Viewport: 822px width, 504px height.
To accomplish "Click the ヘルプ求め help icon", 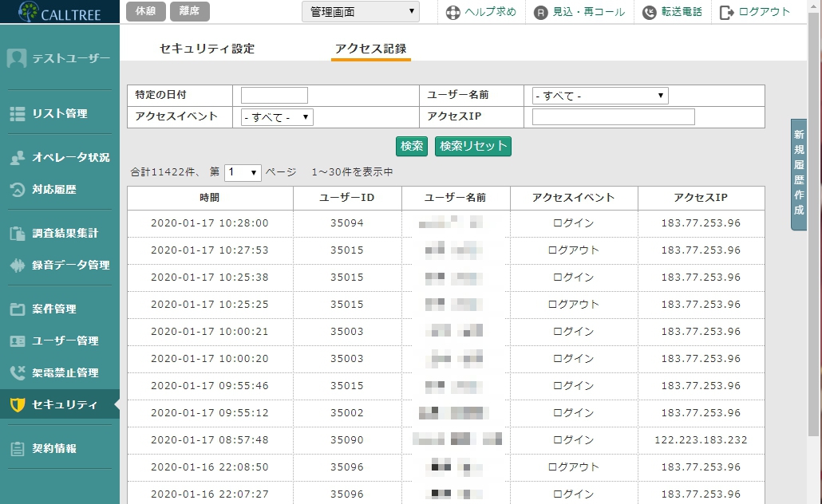I will pos(452,12).
